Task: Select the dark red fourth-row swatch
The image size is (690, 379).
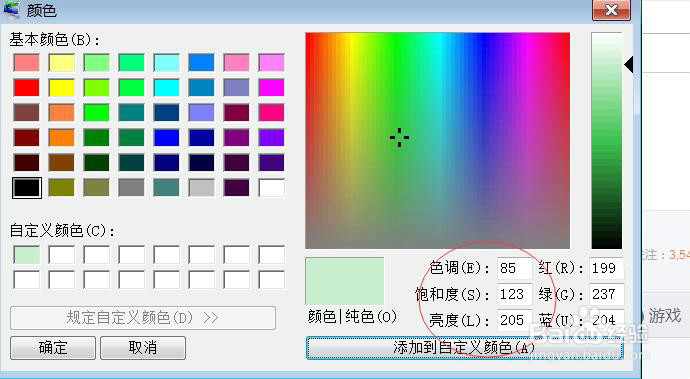Action: coord(26,138)
